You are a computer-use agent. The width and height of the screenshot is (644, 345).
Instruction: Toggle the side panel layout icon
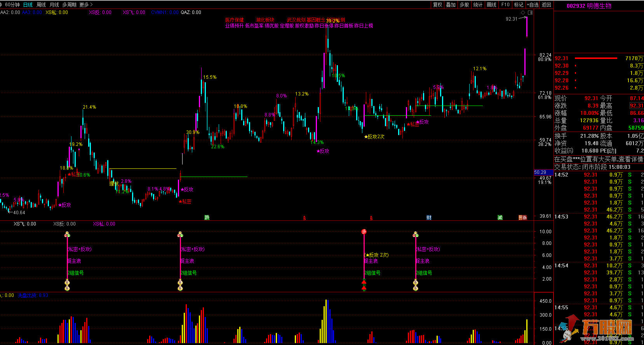(x=530, y=13)
